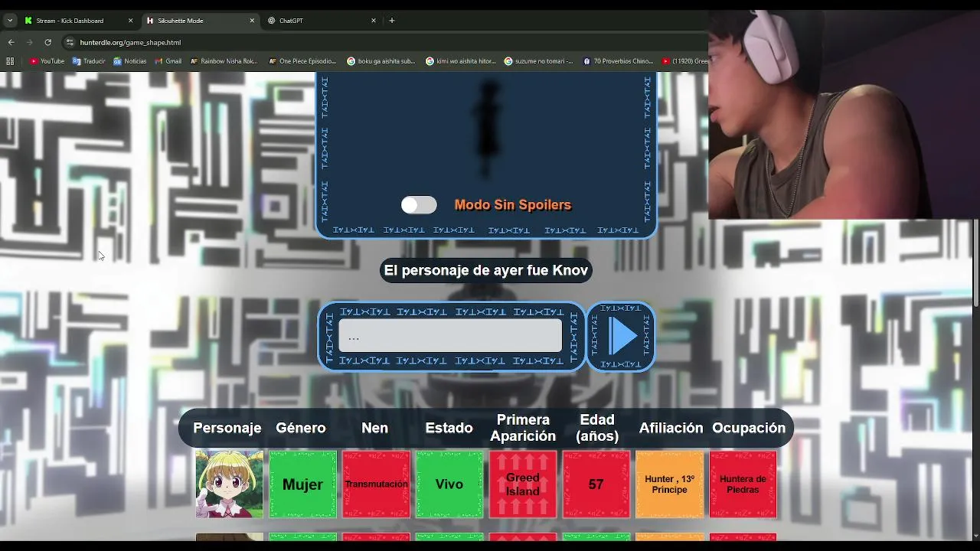Click the Huntera de Piedras occupation cell

click(743, 484)
